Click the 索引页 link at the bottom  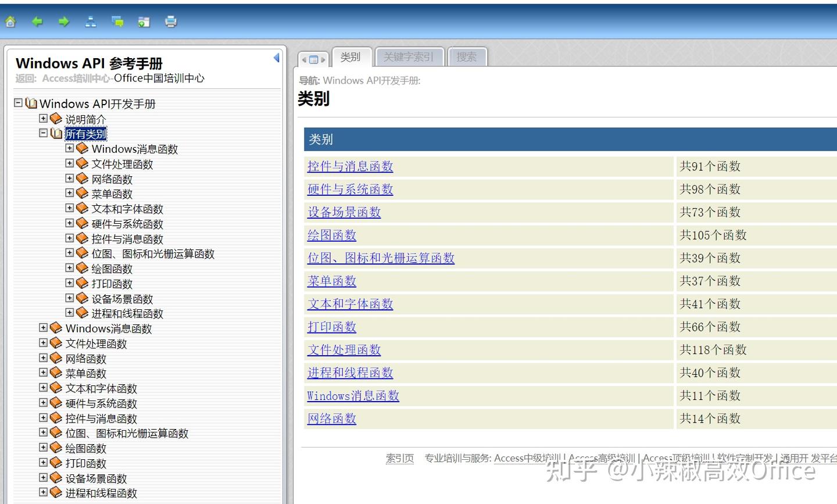click(x=399, y=458)
